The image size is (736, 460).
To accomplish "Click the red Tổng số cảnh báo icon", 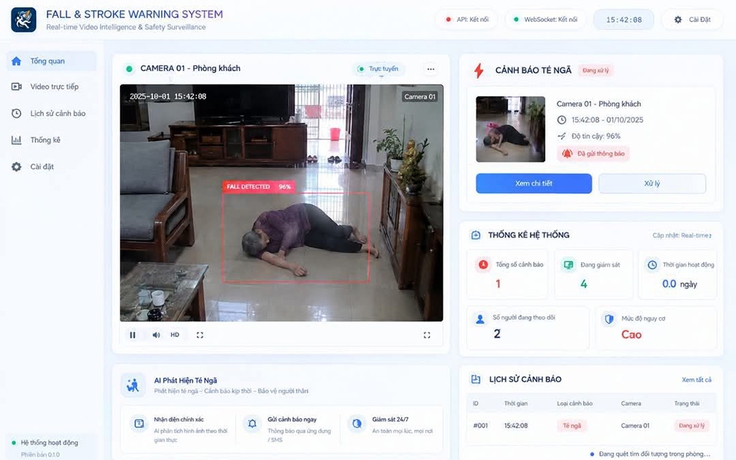I will pyautogui.click(x=483, y=265).
